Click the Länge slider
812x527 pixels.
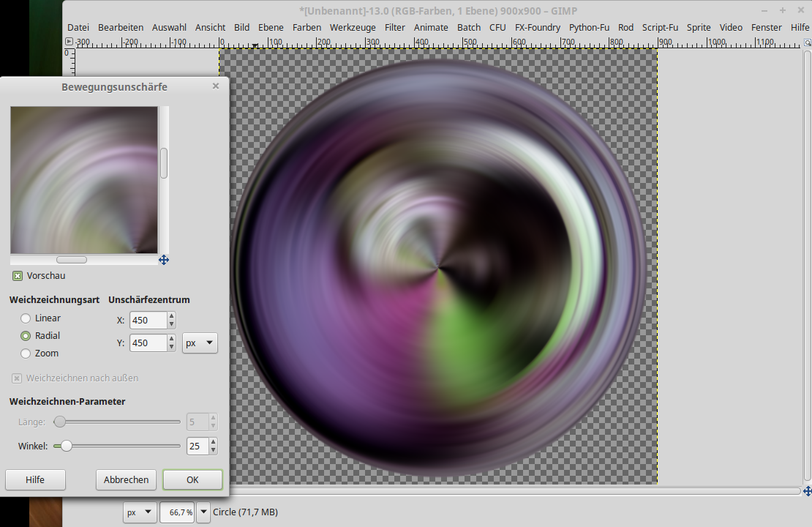[117, 422]
